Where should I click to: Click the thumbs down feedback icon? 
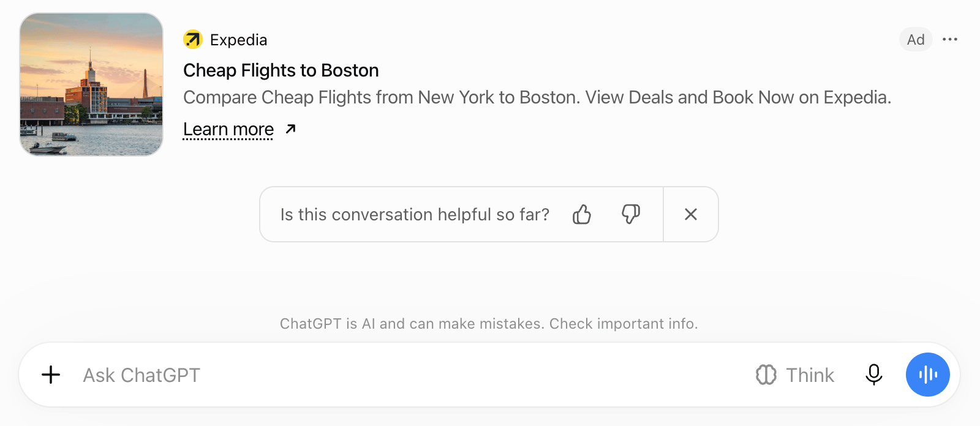[631, 214]
